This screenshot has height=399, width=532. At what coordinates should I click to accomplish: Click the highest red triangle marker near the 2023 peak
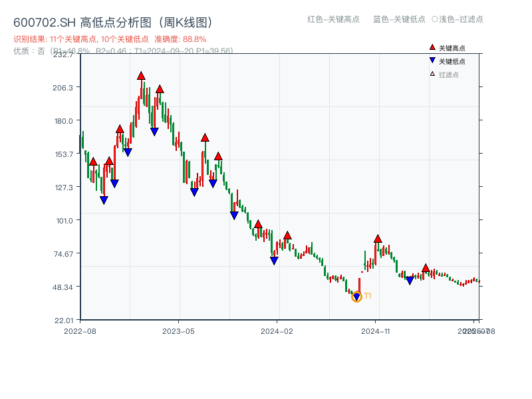140,76
